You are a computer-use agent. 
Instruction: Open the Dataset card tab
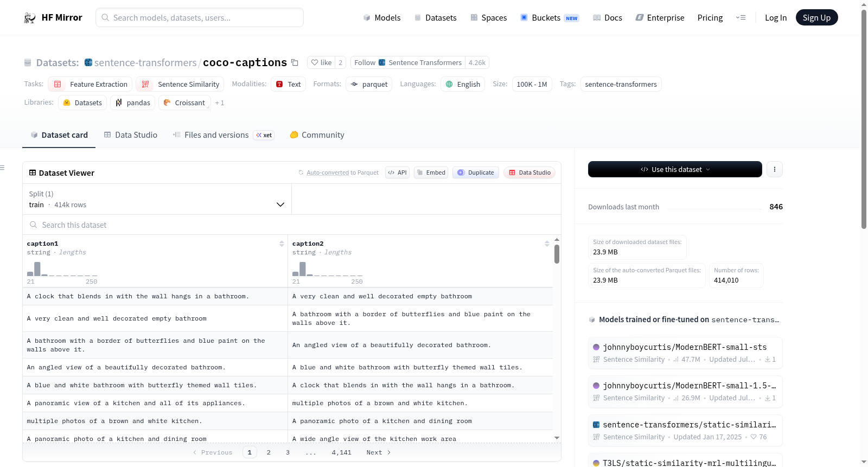59,135
